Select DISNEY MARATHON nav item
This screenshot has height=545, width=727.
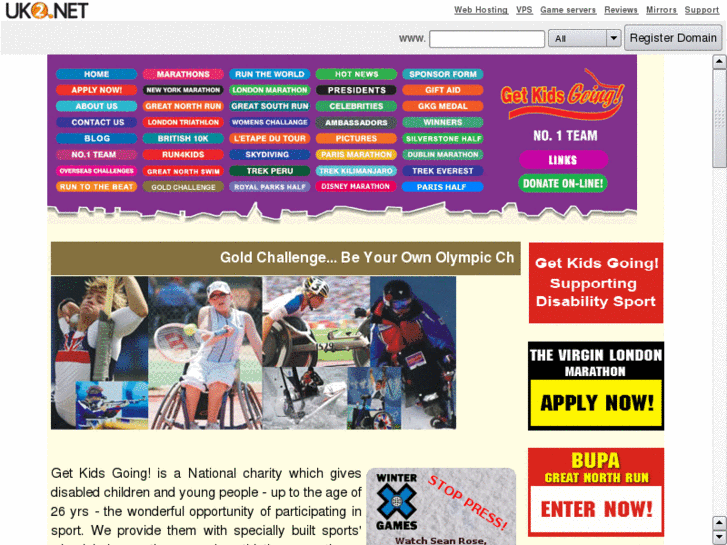pos(356,186)
